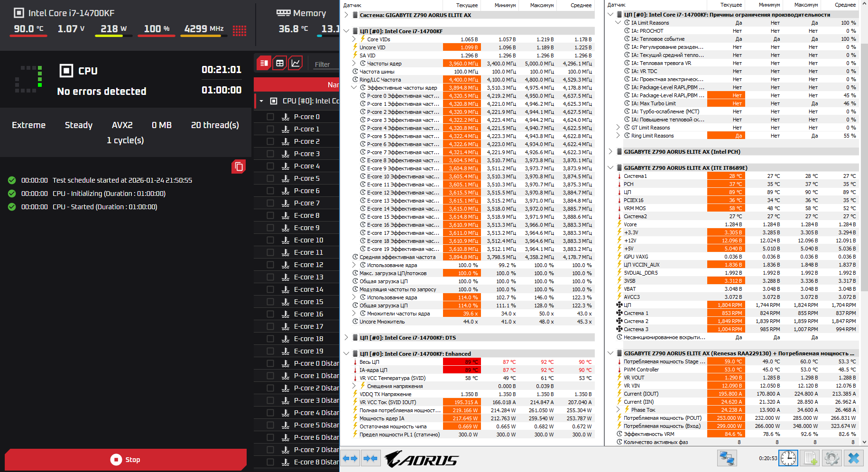Click the 'Вся ЦП' thermometer icon
Image resolution: width=868 pixels, height=472 pixels.
click(x=355, y=362)
